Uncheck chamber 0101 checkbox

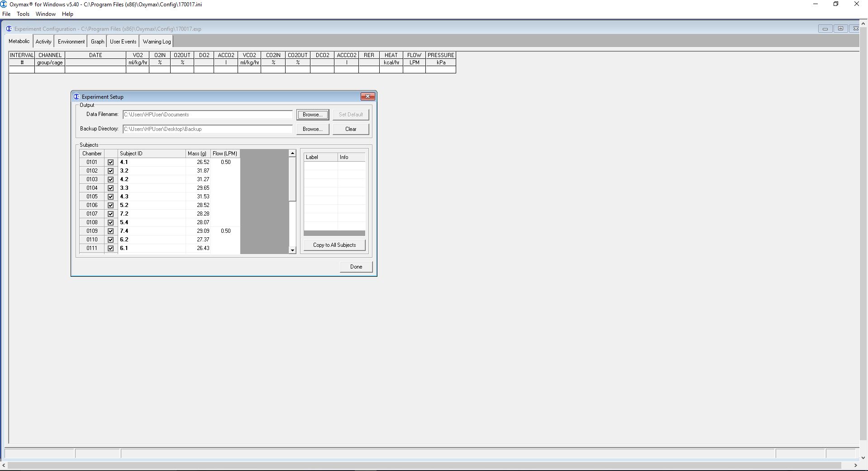[110, 162]
